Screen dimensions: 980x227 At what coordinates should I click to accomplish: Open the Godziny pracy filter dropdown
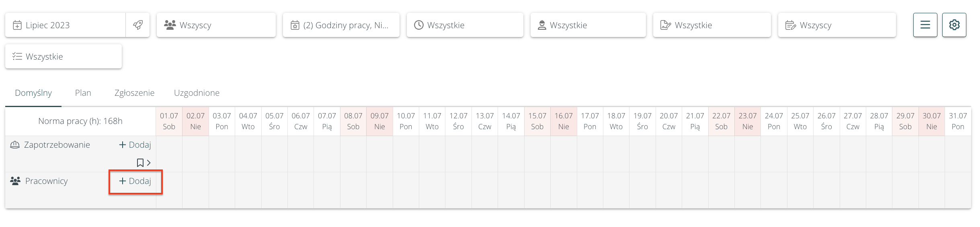tap(341, 25)
